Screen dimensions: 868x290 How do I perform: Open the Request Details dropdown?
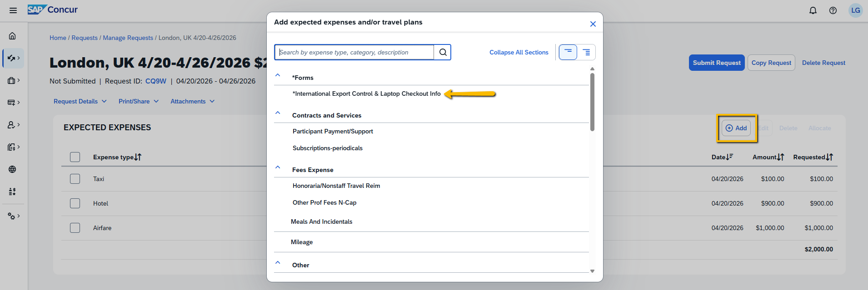pos(80,101)
